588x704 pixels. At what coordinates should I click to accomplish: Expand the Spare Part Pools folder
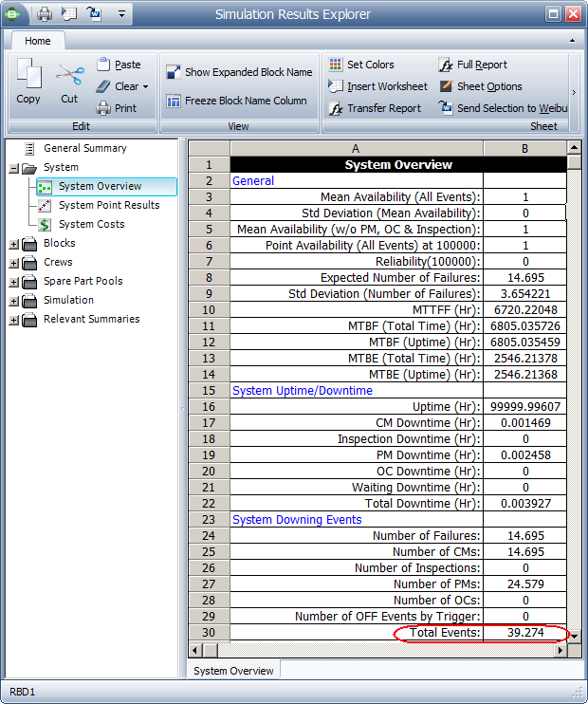pyautogui.click(x=14, y=283)
